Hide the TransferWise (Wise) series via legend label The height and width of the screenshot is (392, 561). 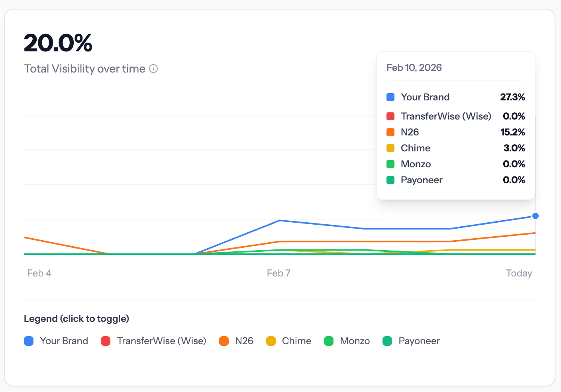(161, 341)
